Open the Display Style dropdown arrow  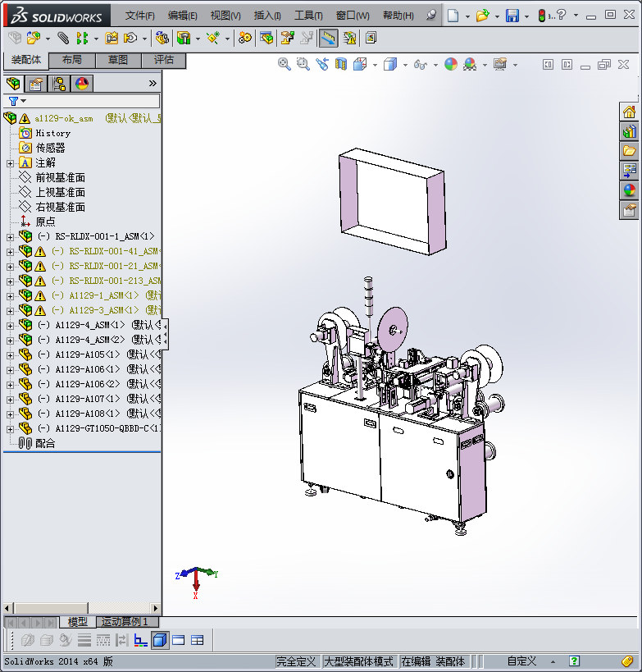pyautogui.click(x=405, y=65)
